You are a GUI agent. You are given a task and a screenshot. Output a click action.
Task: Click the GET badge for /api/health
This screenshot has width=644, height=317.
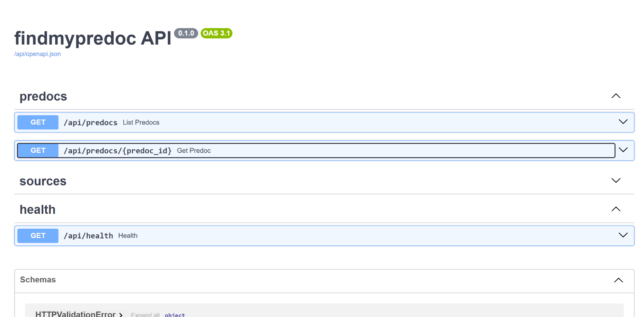(x=38, y=236)
